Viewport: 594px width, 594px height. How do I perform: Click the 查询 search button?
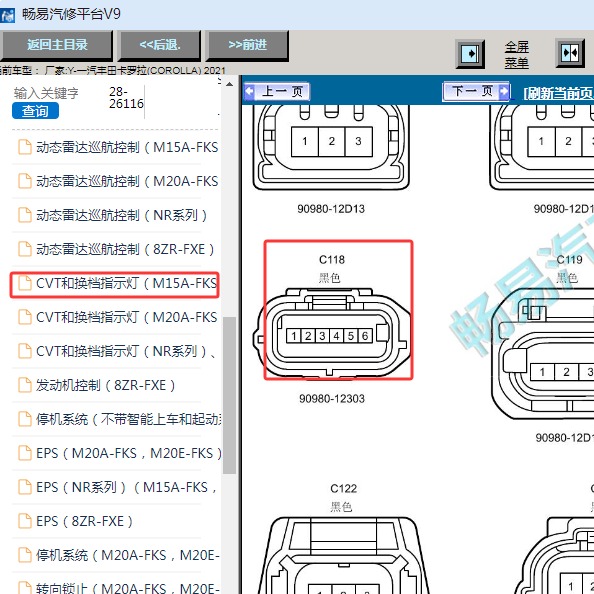pyautogui.click(x=35, y=111)
